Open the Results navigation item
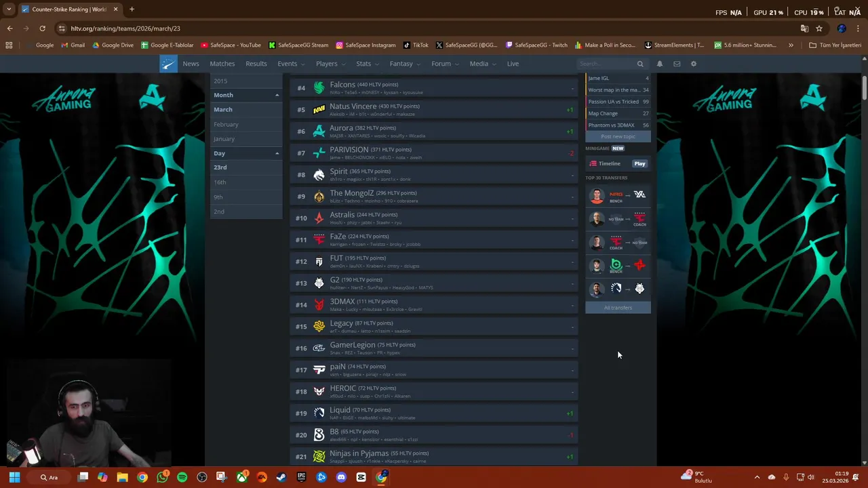The width and height of the screenshot is (868, 488). point(256,64)
